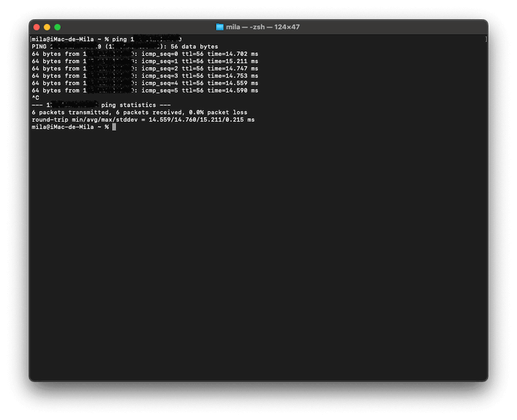Viewport: 517px width, 420px height.
Task: Click the "mila — -zsh — 124×47" window title
Action: (262, 27)
